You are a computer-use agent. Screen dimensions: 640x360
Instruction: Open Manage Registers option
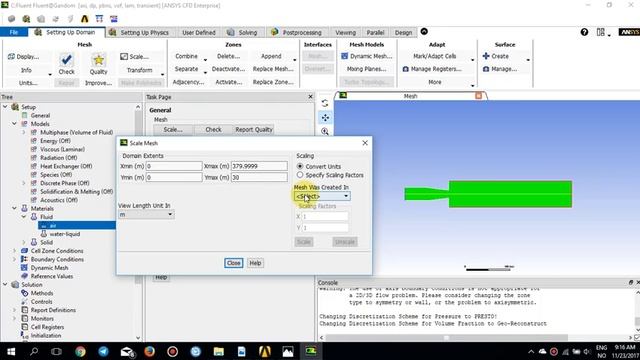click(x=432, y=69)
